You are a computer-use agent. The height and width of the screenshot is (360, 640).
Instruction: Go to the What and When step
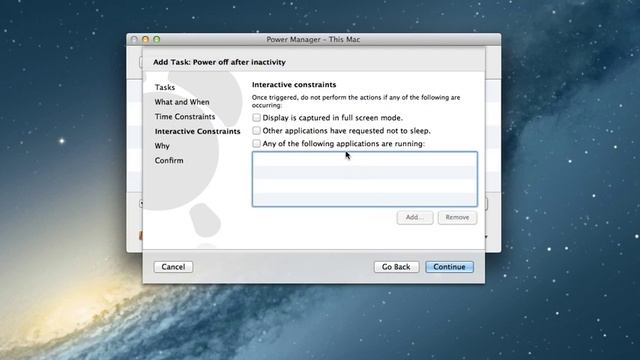[x=182, y=102]
